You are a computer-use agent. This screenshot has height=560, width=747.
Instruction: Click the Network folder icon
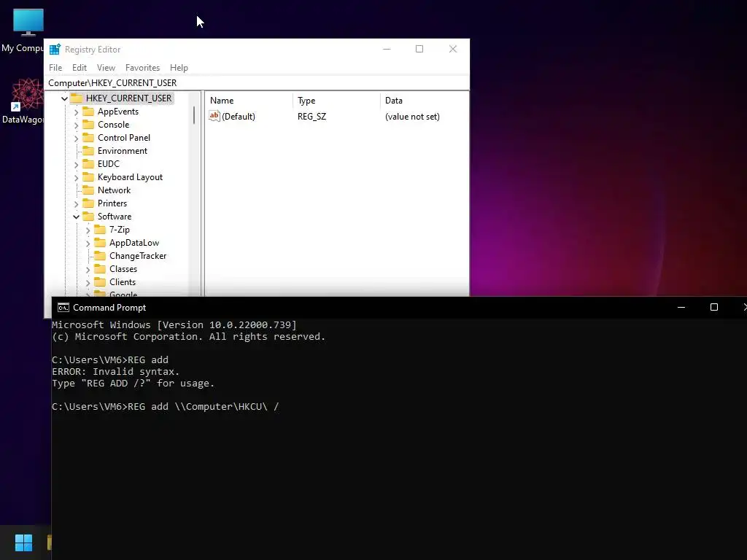click(88, 190)
